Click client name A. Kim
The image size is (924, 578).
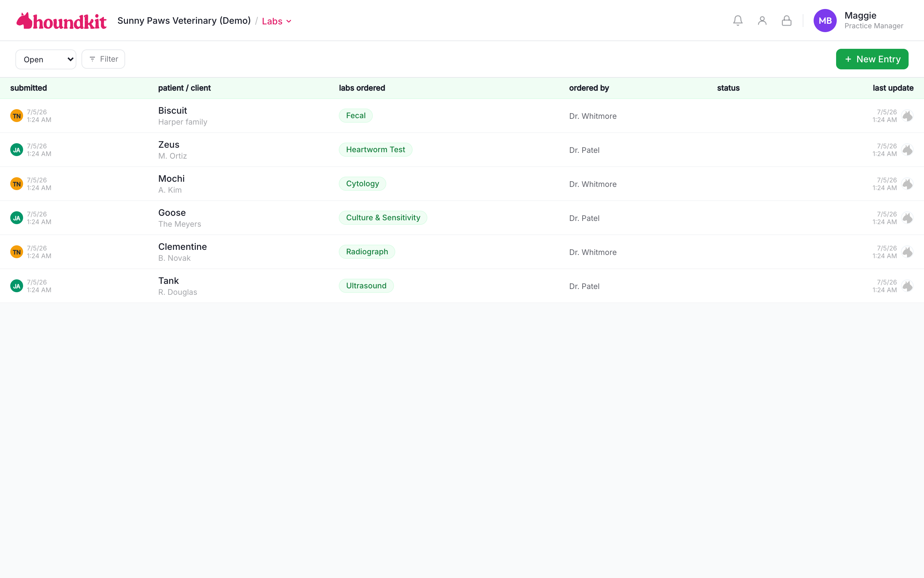pyautogui.click(x=170, y=190)
